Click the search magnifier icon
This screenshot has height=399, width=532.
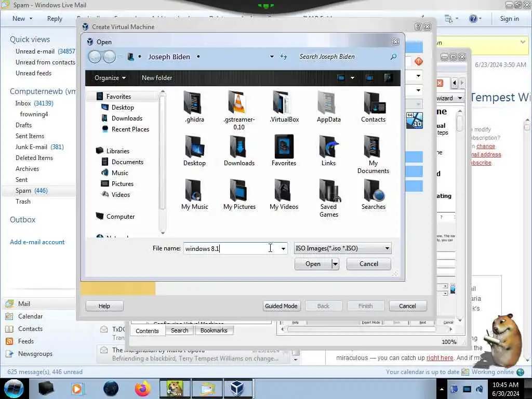[x=394, y=57]
